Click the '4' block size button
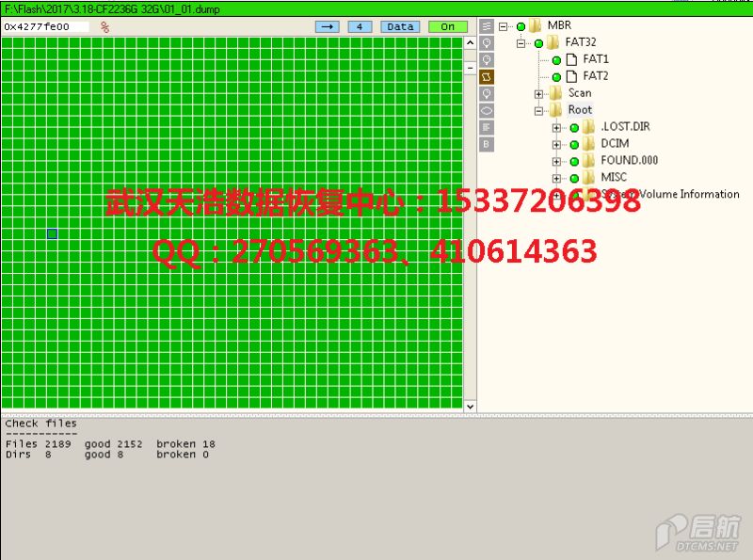The height and width of the screenshot is (560, 753). [360, 26]
